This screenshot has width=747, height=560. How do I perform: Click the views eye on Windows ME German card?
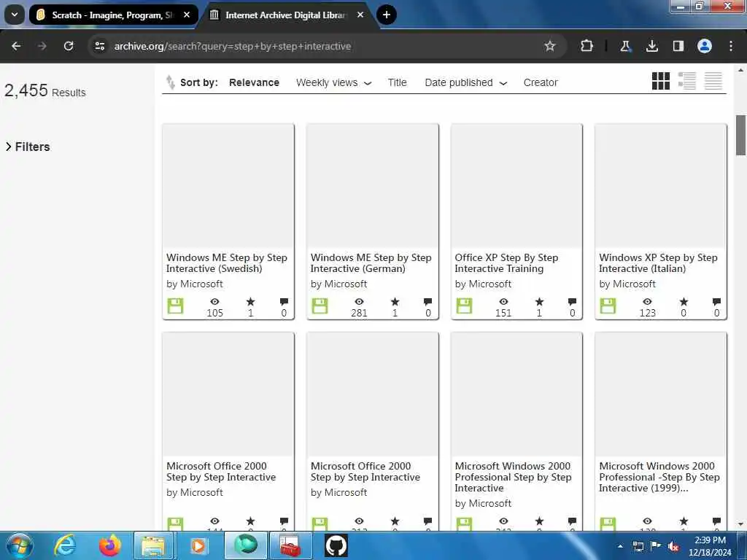[x=359, y=301]
